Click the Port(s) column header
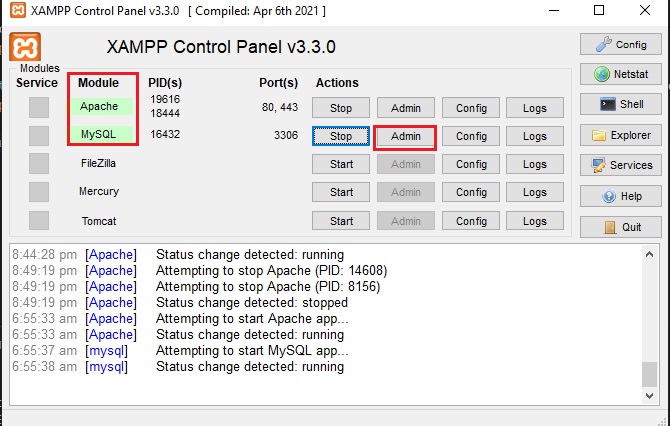The image size is (670, 426). coord(279,82)
